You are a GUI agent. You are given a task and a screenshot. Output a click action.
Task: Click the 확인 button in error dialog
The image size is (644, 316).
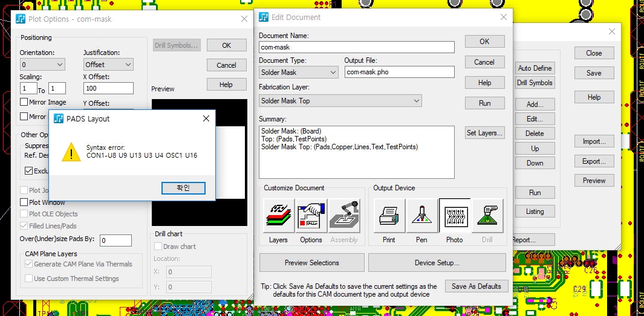point(183,188)
